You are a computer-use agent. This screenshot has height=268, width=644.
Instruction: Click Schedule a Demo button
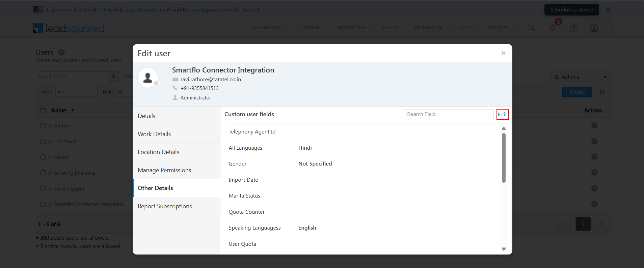tap(571, 9)
